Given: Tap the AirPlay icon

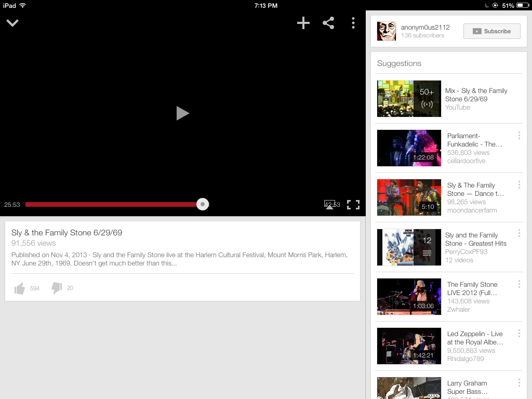Looking at the screenshot, I should click(329, 205).
